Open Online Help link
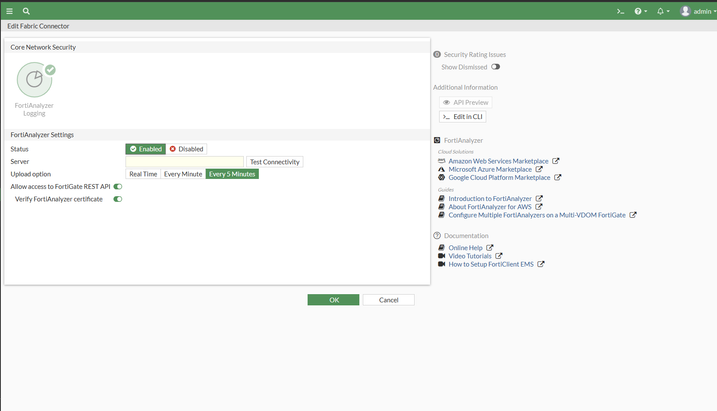The height and width of the screenshot is (411, 717). pos(465,248)
